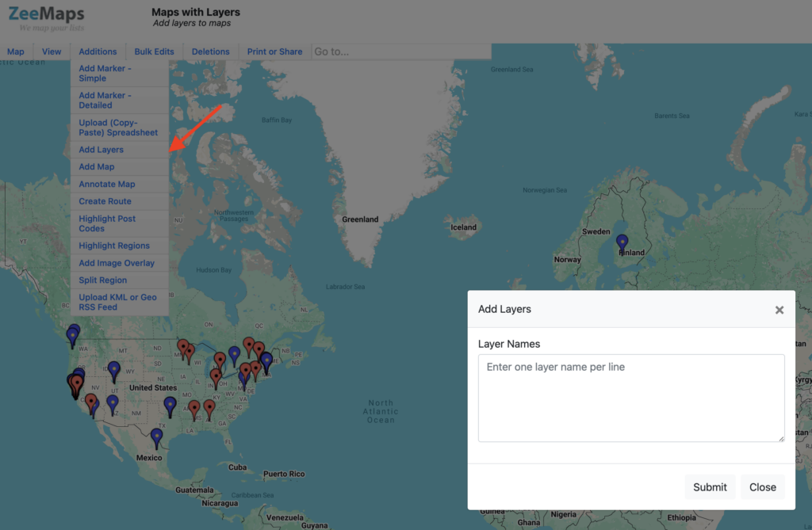Choose Create Route option
Screen dimensions: 812x530
tap(105, 201)
